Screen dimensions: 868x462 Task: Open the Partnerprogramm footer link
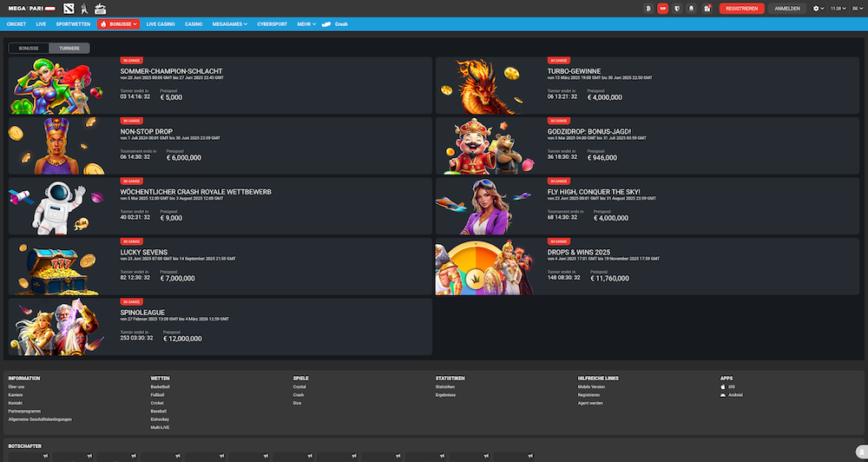[24, 411]
